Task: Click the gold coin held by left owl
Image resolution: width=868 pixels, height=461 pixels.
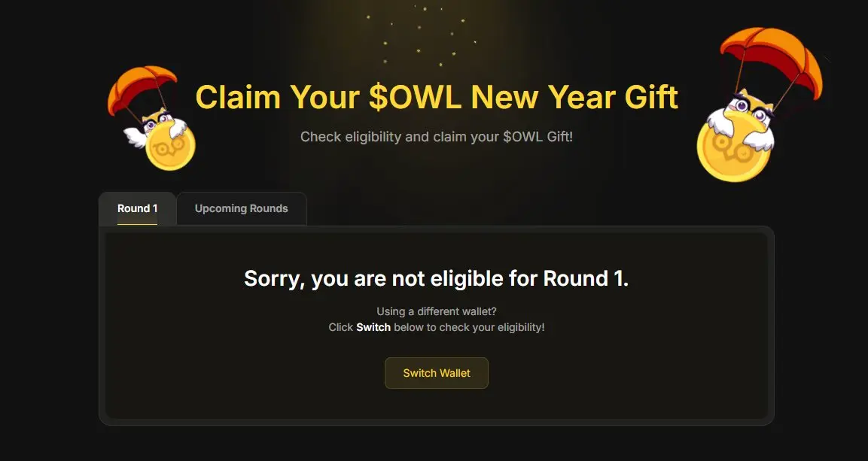Action: [170, 149]
